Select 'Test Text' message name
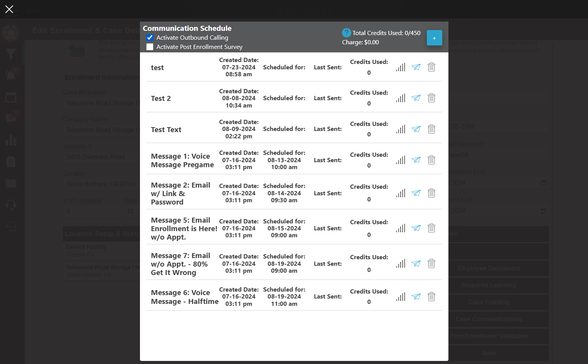This screenshot has height=364, width=588. (x=166, y=130)
